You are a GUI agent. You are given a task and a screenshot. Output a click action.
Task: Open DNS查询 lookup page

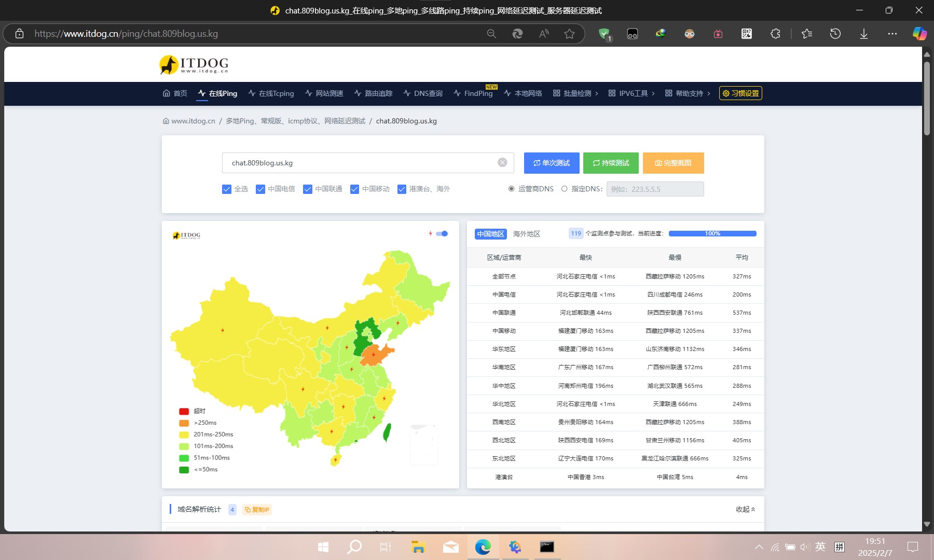coord(423,93)
